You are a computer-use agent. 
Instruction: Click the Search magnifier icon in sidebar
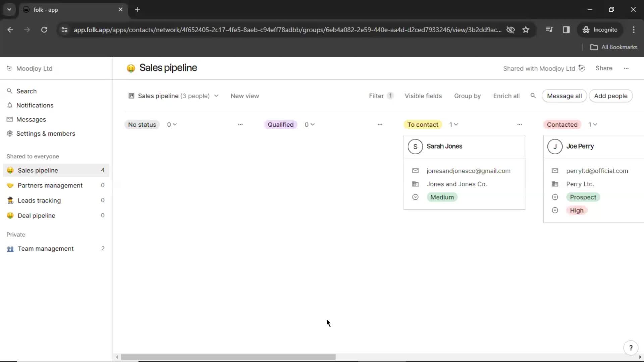[x=10, y=91]
